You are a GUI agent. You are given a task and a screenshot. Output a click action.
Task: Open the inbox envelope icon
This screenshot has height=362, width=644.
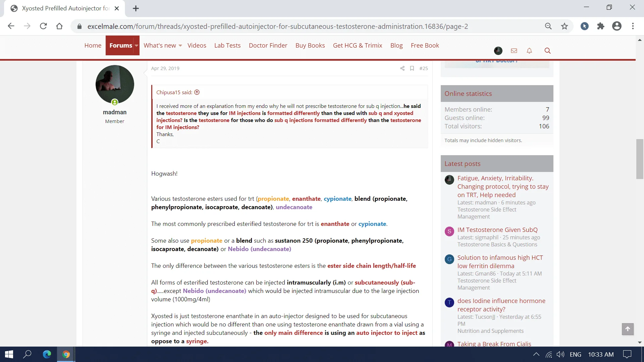(x=514, y=51)
